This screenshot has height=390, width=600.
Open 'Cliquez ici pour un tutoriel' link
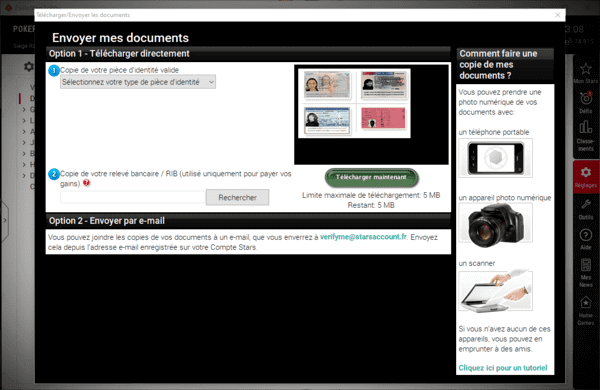click(503, 368)
